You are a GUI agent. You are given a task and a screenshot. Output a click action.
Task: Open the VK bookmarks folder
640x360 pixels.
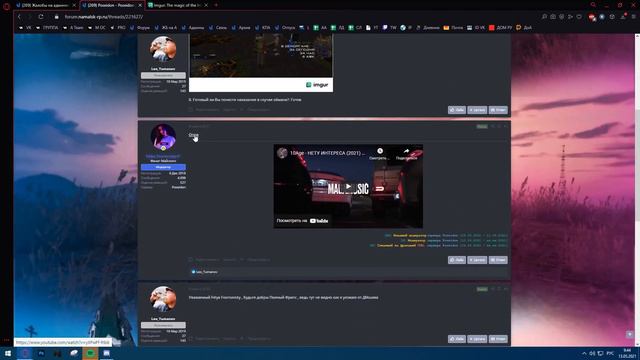[x=25, y=28]
